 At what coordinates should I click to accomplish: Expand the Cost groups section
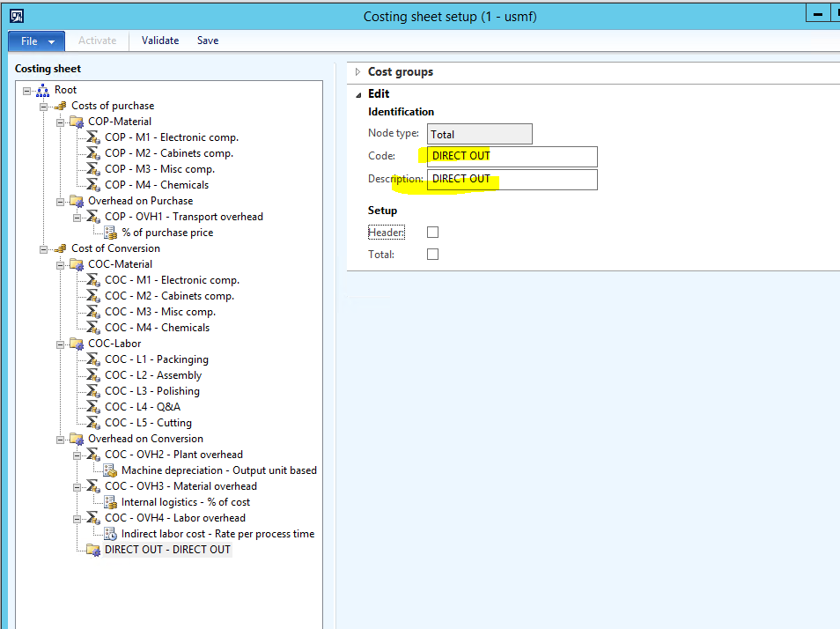[x=357, y=72]
